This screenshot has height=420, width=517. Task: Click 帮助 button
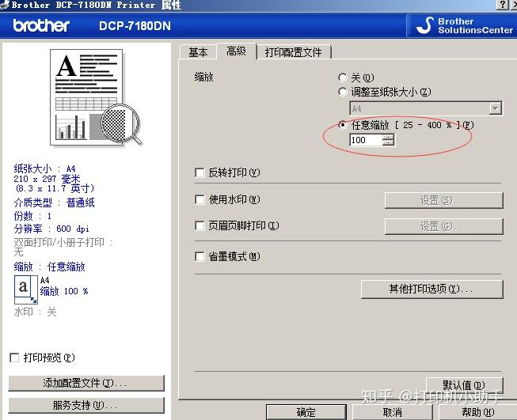point(477,412)
